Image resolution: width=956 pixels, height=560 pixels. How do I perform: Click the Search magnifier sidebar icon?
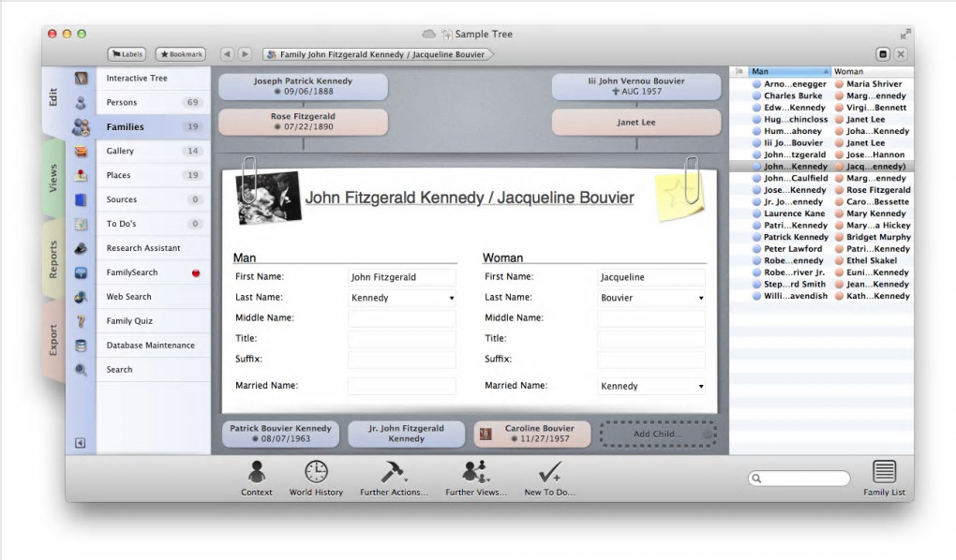[81, 370]
